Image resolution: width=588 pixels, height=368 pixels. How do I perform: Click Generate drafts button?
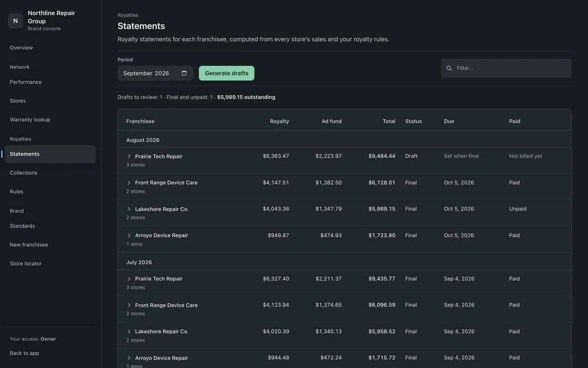227,73
